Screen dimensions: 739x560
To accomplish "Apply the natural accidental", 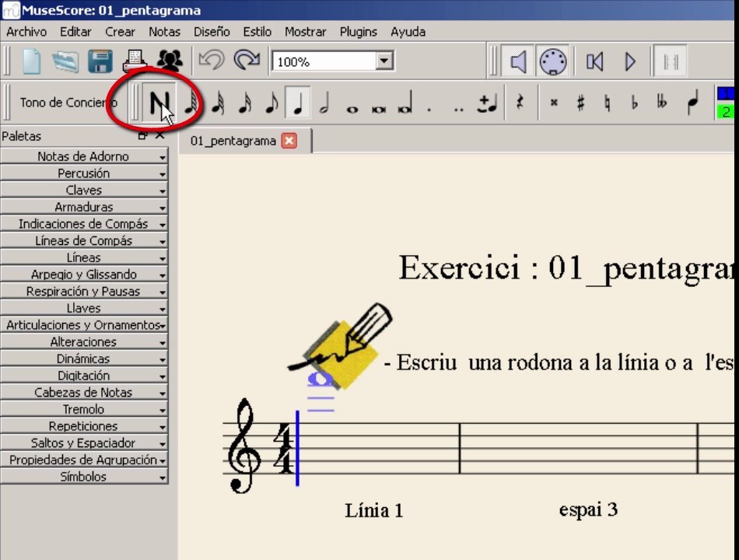I will point(608,103).
